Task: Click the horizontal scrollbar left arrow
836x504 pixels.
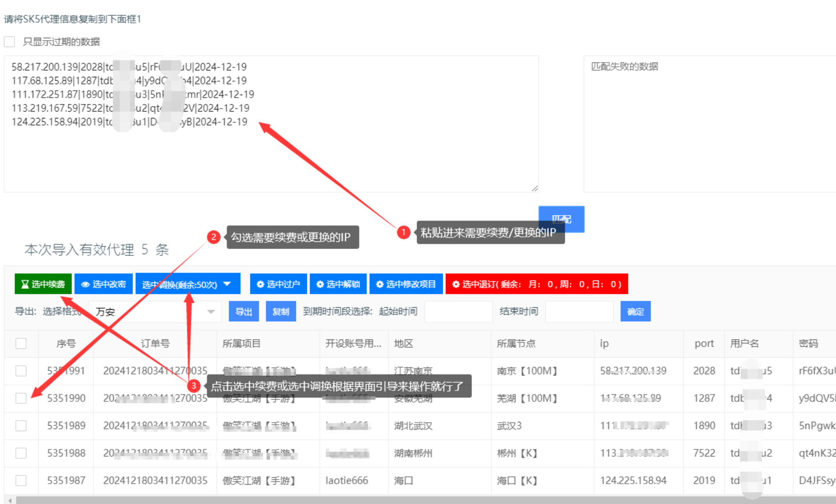Action: (10, 500)
